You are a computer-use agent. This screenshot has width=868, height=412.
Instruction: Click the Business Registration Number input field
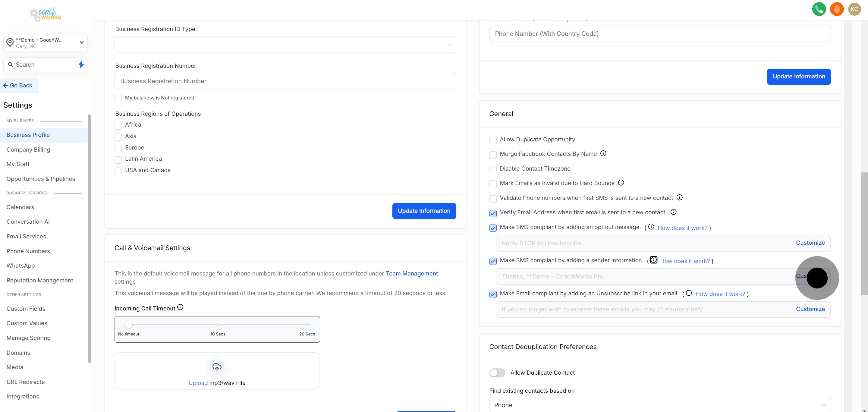pyautogui.click(x=285, y=81)
